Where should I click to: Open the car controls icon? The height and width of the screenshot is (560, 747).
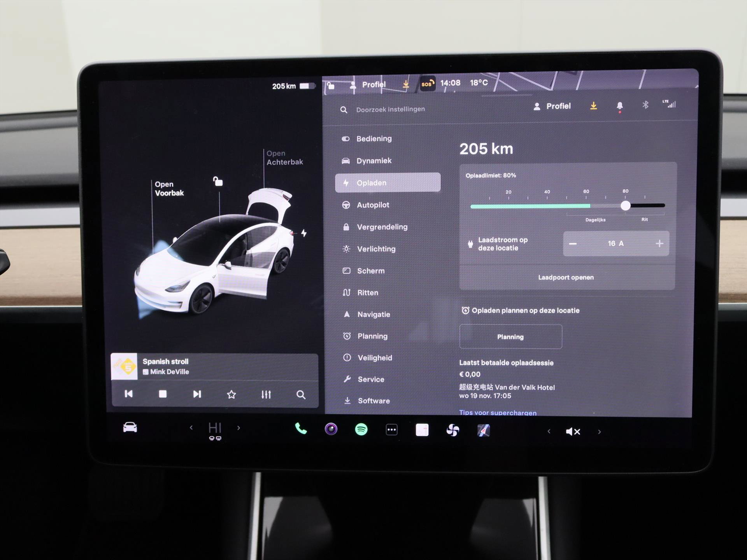130,427
